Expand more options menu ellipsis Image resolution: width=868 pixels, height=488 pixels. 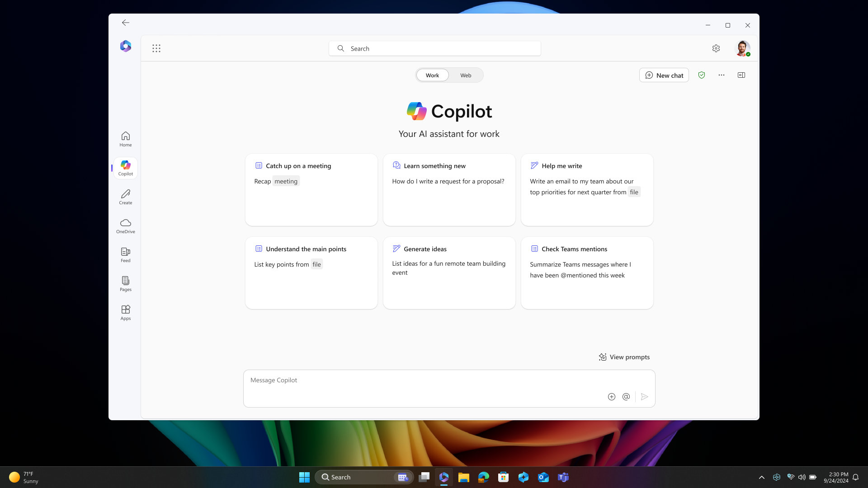[x=722, y=75]
